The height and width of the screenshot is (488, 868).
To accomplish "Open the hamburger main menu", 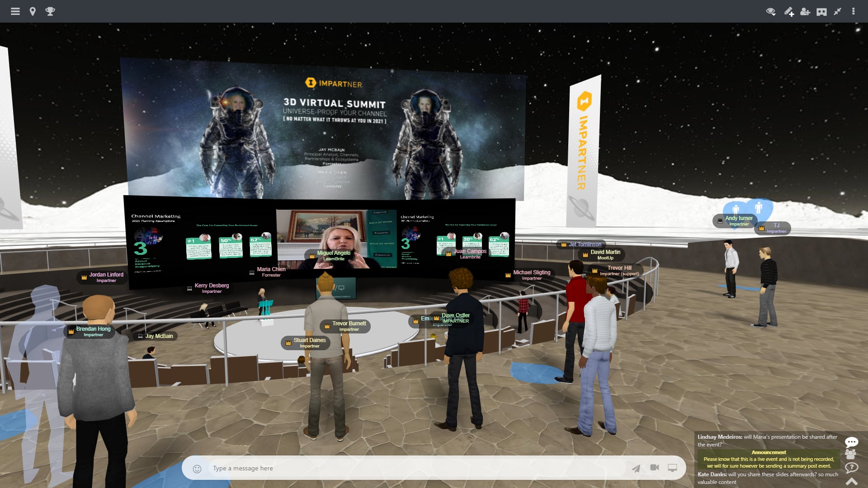I will pos(15,11).
